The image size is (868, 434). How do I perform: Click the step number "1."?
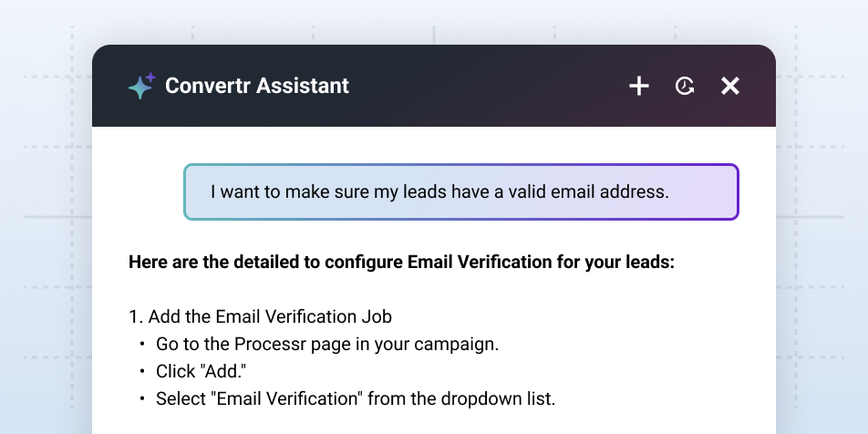point(136,317)
